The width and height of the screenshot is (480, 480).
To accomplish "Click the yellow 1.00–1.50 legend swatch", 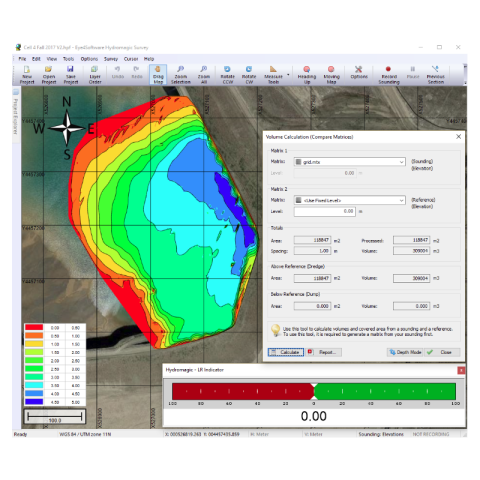I will (34, 344).
